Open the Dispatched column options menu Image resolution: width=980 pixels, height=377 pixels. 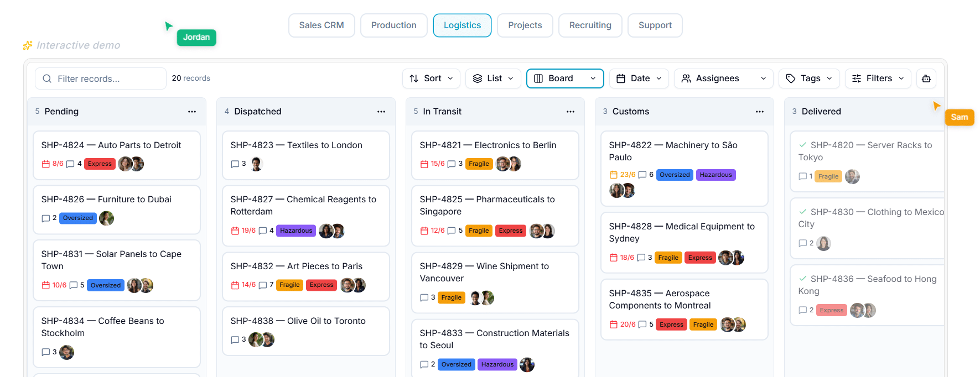pos(381,112)
